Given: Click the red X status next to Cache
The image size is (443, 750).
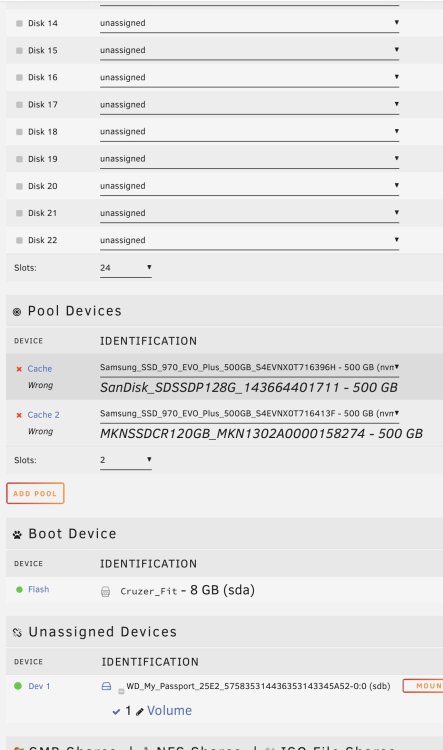Looking at the screenshot, I should [x=19, y=369].
